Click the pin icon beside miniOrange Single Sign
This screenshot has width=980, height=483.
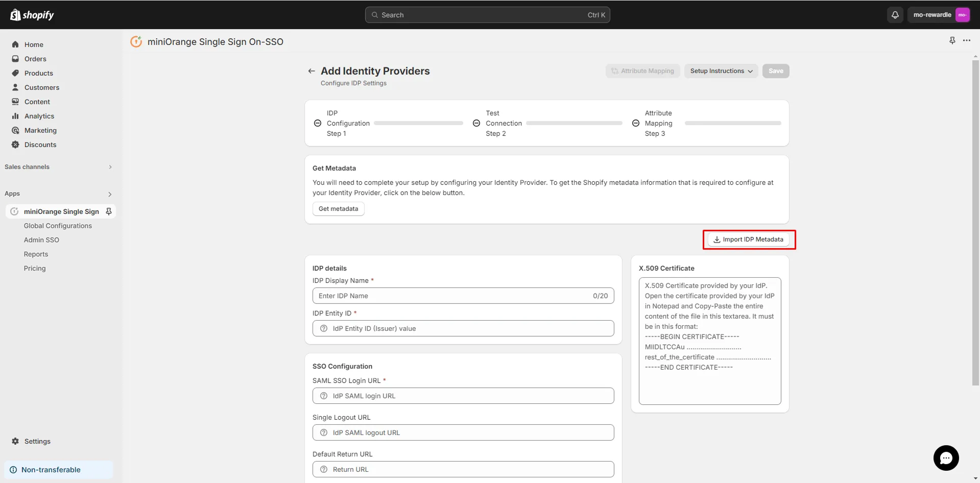click(108, 211)
